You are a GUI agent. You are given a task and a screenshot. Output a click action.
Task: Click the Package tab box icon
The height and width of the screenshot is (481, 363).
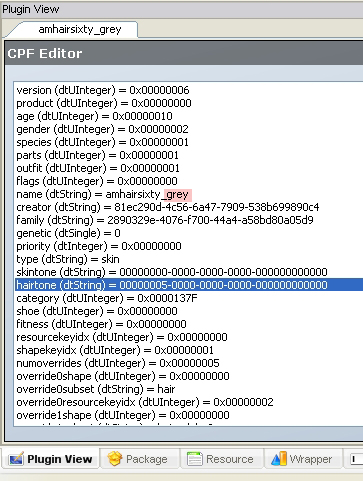click(115, 459)
